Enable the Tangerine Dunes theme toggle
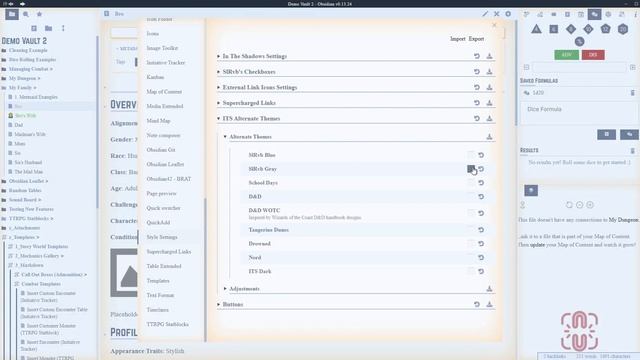This screenshot has width=640, height=360. click(471, 230)
